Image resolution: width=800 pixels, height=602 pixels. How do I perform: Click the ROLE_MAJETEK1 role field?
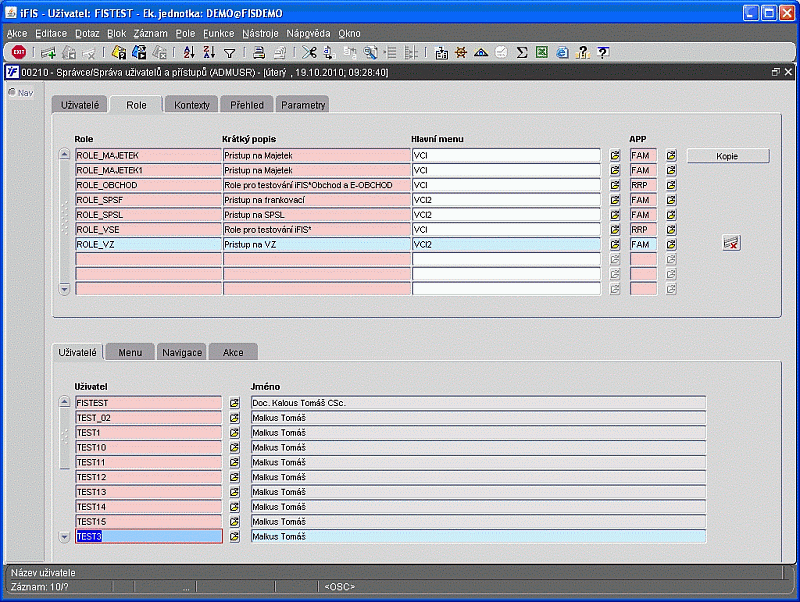148,170
